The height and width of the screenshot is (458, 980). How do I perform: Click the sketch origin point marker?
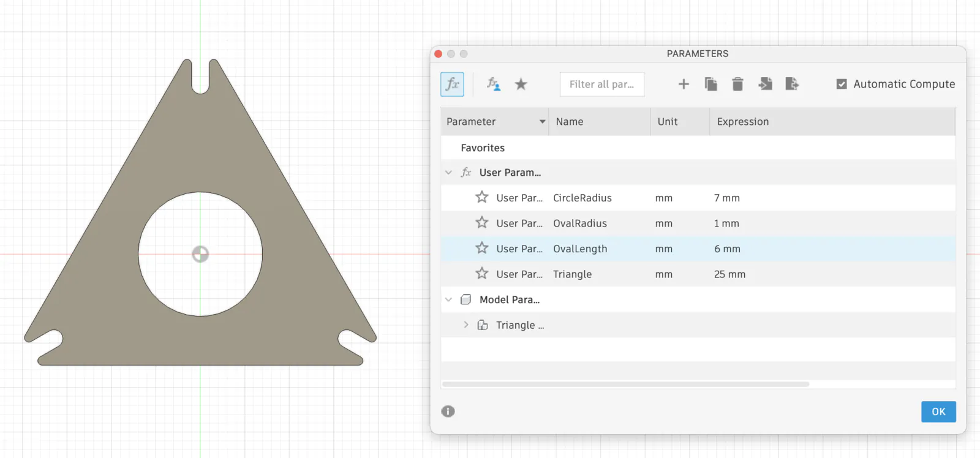[x=200, y=253]
